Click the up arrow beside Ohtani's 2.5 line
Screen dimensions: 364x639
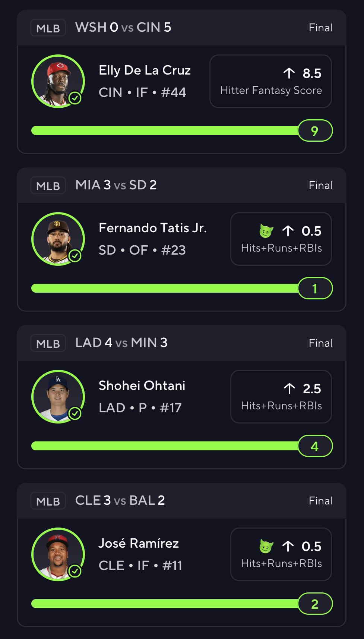[289, 389]
